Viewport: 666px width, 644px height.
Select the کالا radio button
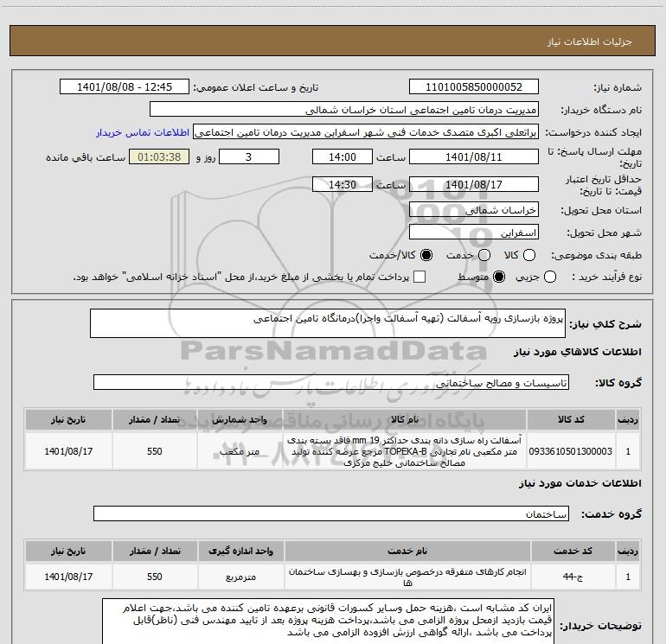[x=529, y=255]
